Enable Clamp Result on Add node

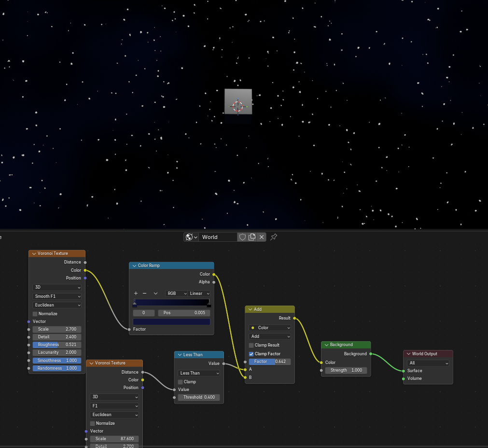pos(251,345)
